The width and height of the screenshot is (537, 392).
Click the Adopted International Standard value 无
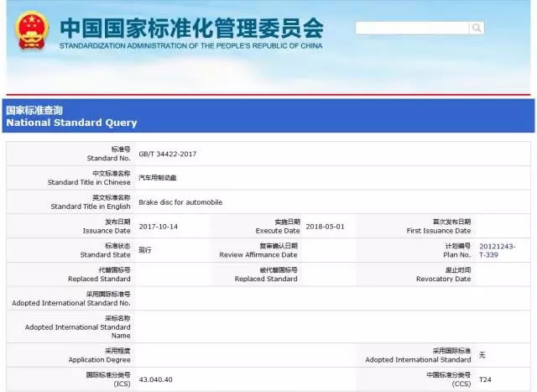(482, 355)
